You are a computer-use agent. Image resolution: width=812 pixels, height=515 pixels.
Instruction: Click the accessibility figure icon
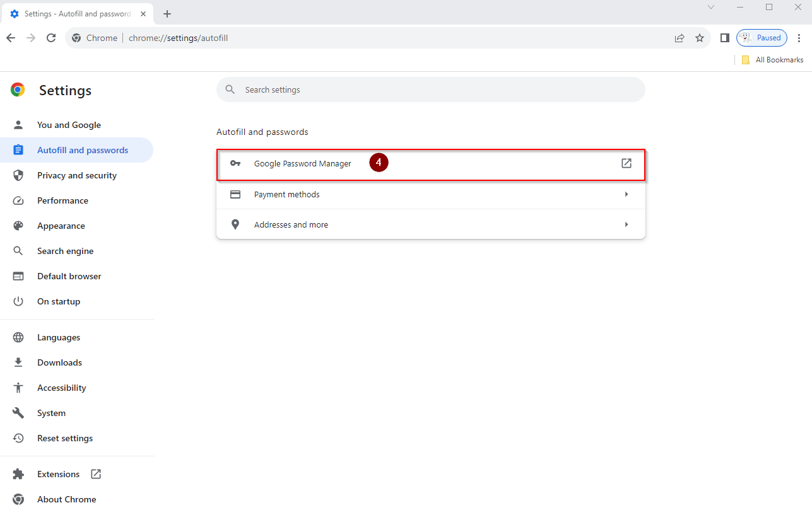pos(18,388)
